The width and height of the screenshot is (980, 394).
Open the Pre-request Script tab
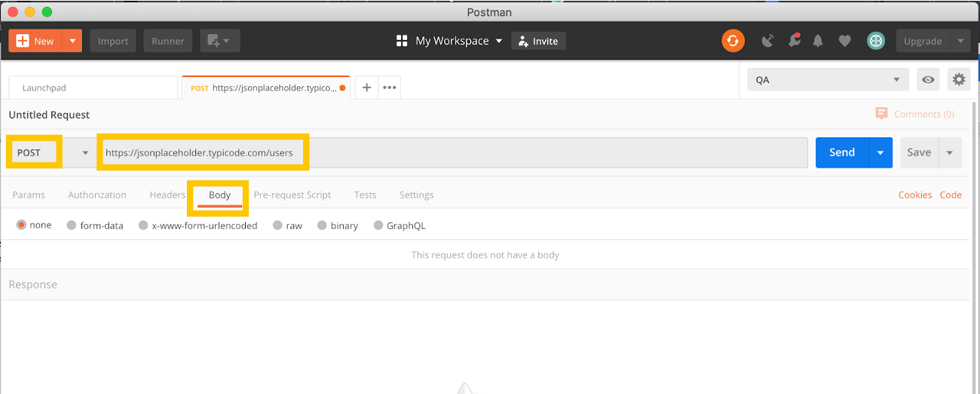click(292, 195)
